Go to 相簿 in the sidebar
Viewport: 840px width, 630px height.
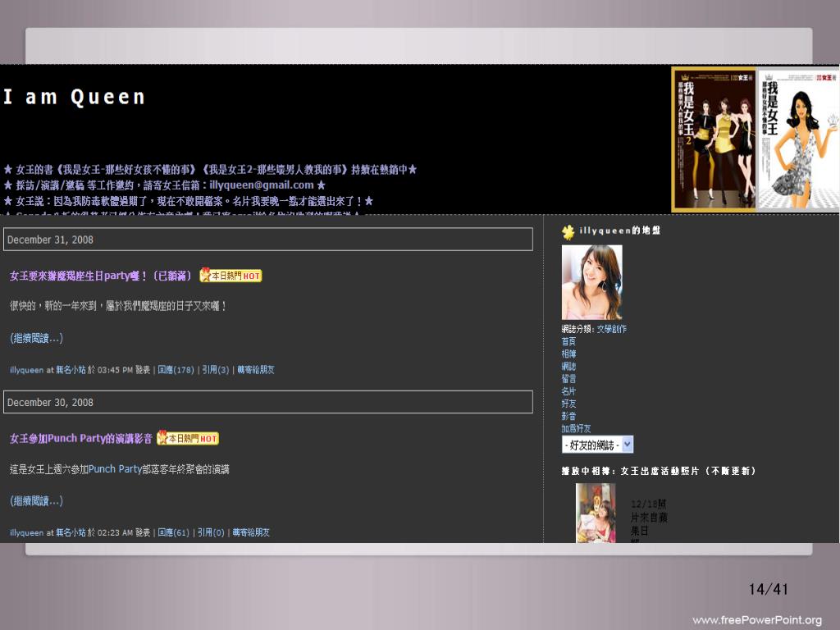tap(568, 354)
